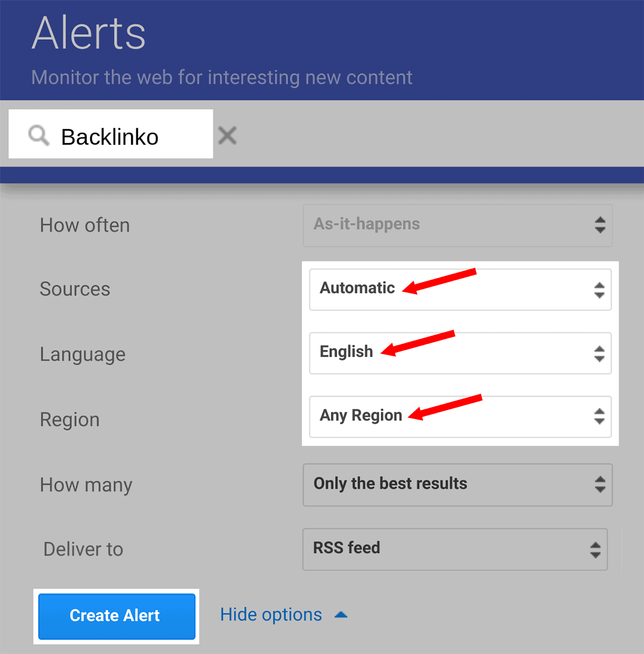Click the stepper arrows beside RSS feed

click(x=596, y=549)
